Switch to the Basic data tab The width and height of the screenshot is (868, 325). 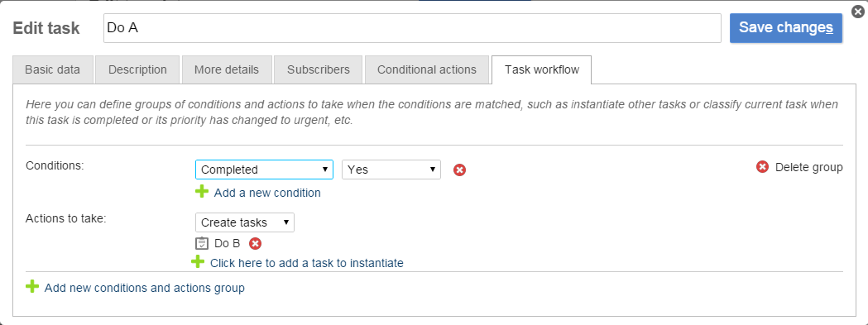(53, 69)
